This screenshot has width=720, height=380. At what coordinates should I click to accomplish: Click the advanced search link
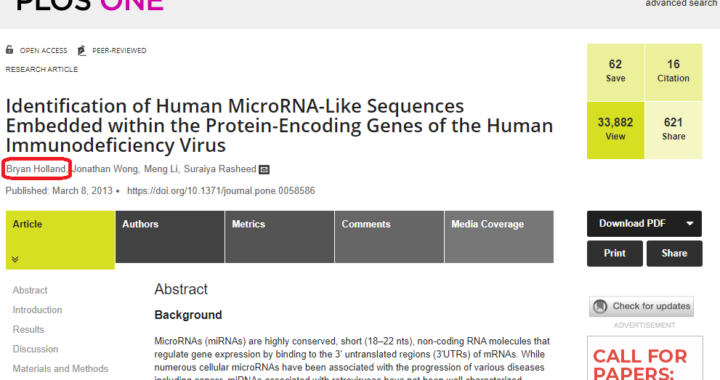pyautogui.click(x=681, y=4)
